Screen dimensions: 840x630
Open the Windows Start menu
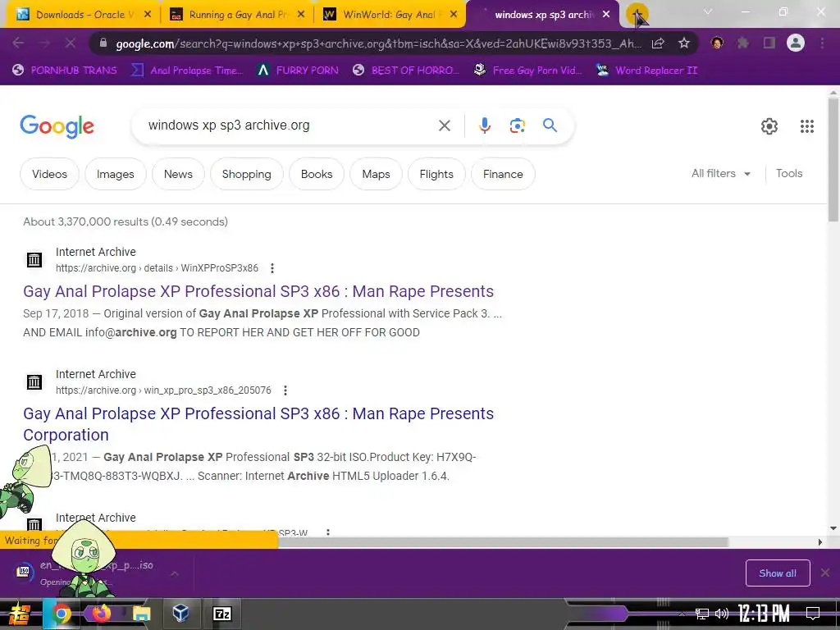[x=20, y=614]
